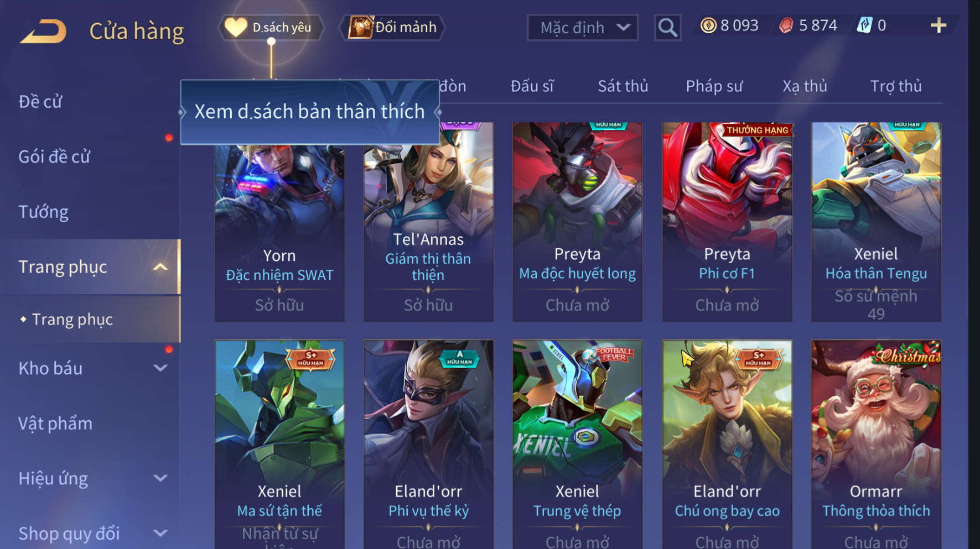Open the Mặc định sort dropdown
Image resolution: width=980 pixels, height=549 pixels.
[x=582, y=27]
